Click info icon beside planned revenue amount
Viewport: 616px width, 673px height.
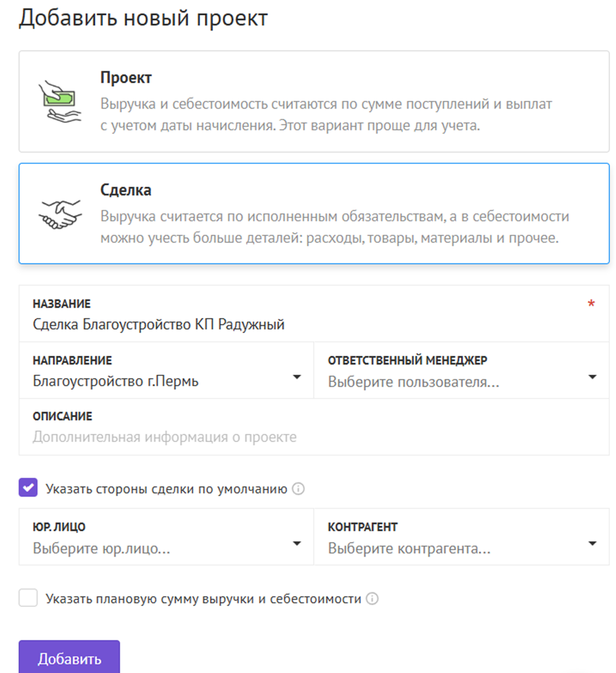coord(372,599)
